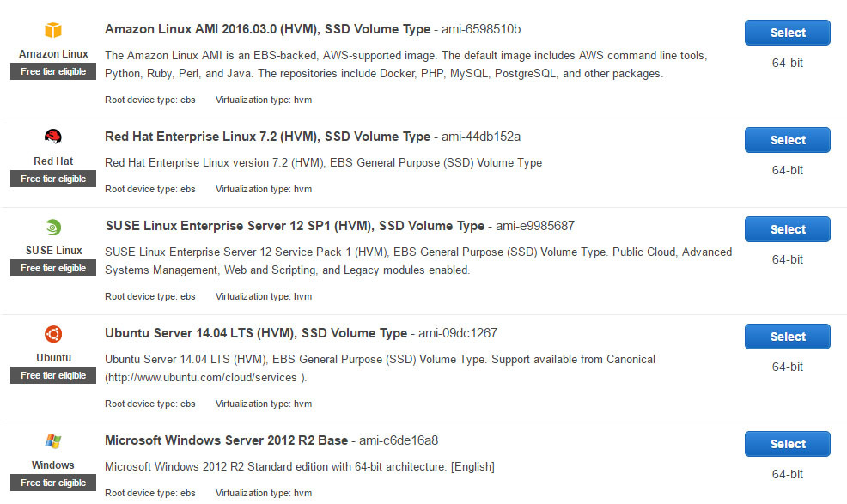Click the SUSE Linux label under the logo
This screenshot has height=504, width=847.
(53, 251)
